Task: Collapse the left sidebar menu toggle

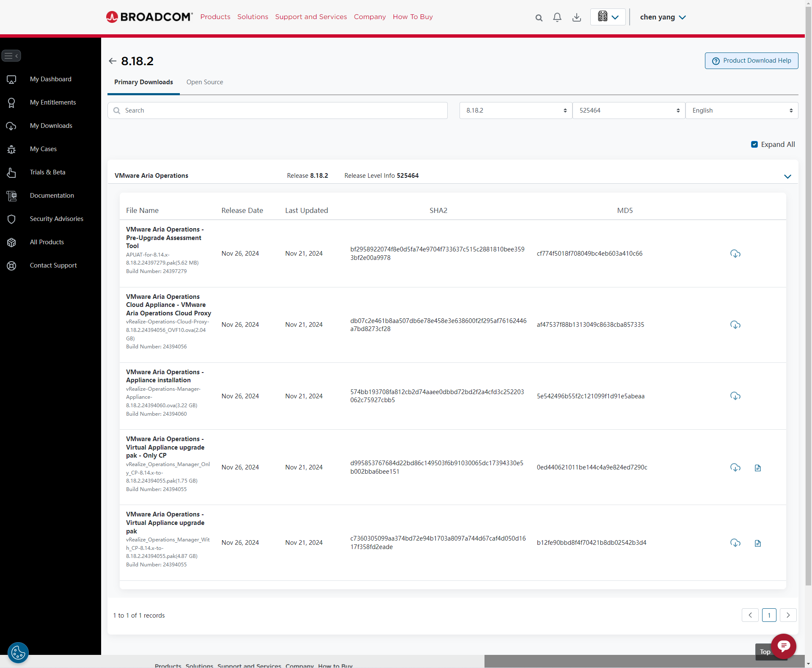Action: pos(11,56)
